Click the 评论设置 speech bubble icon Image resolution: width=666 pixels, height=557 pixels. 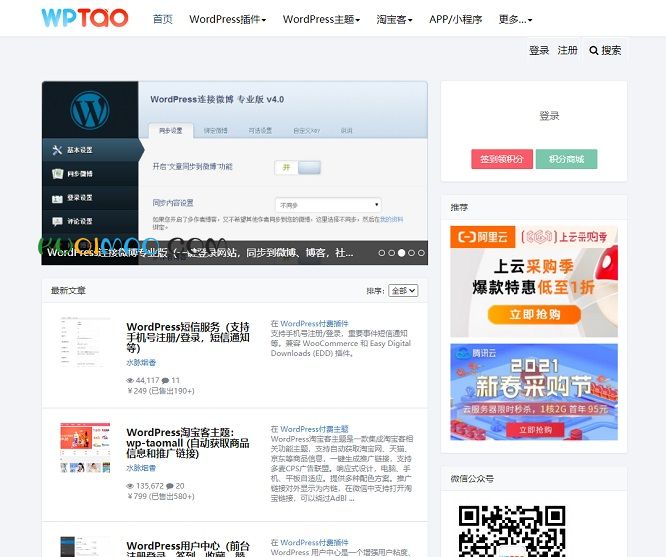(57, 221)
